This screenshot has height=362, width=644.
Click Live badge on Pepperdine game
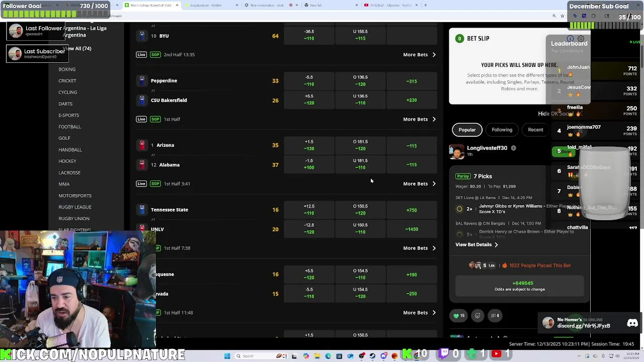(141, 119)
